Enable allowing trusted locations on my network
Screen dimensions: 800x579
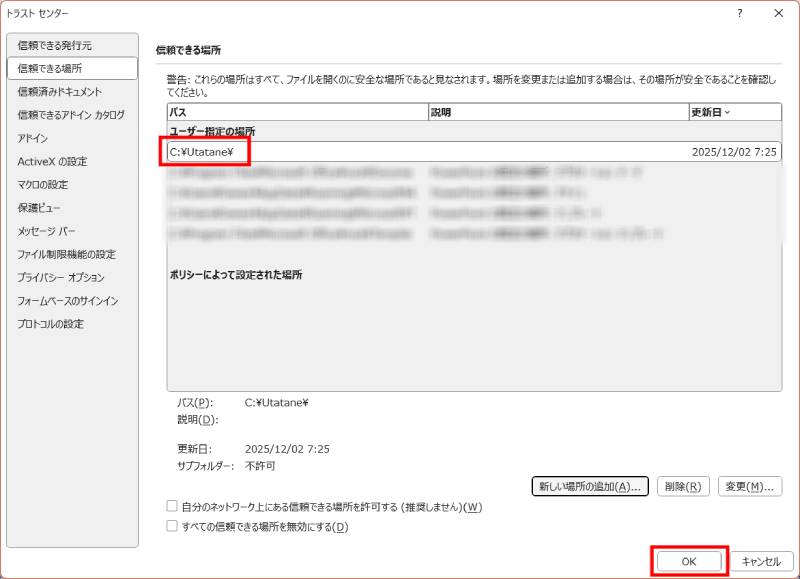pyautogui.click(x=172, y=508)
